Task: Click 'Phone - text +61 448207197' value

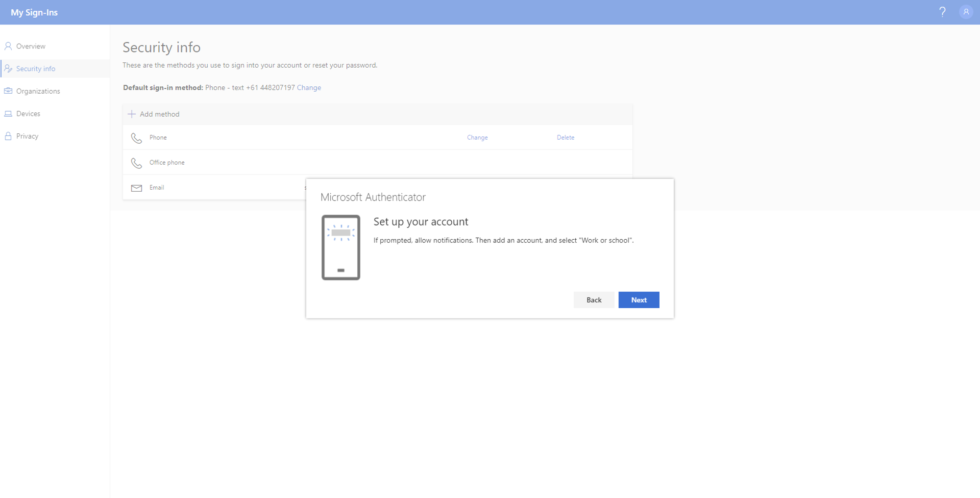Action: (x=250, y=88)
